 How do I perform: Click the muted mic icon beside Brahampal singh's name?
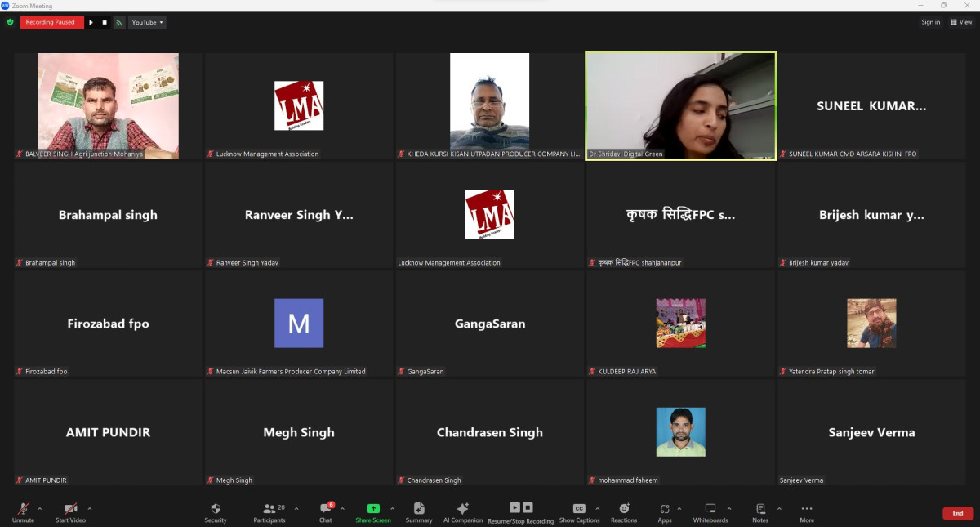[20, 263]
